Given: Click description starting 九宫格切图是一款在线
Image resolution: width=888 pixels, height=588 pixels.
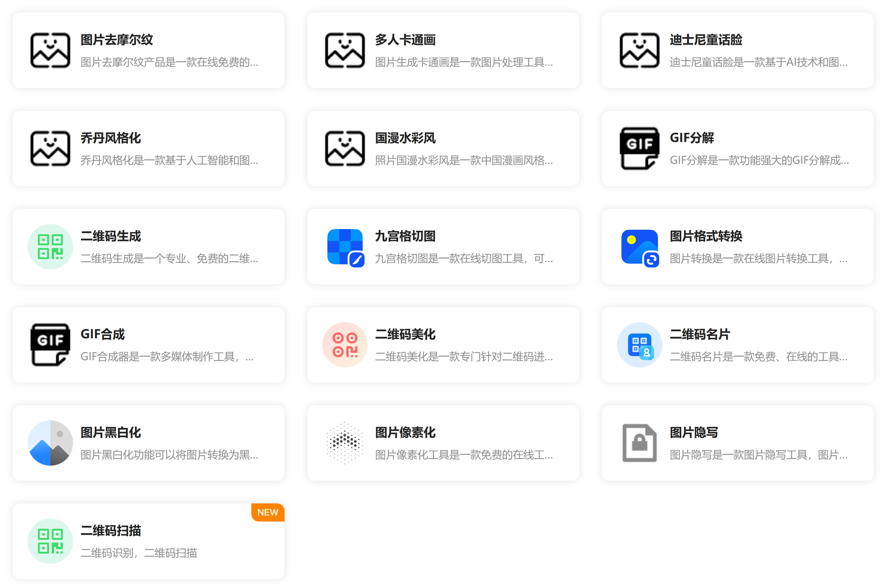Looking at the screenshot, I should point(464,259).
